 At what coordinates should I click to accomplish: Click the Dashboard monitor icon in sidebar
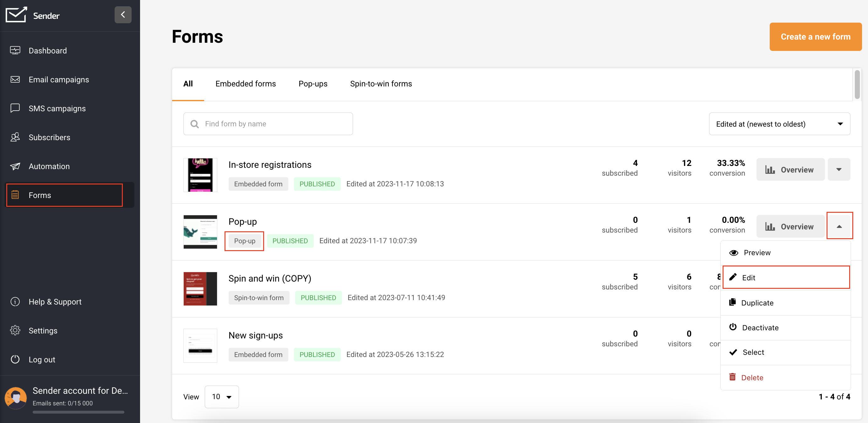coord(15,51)
